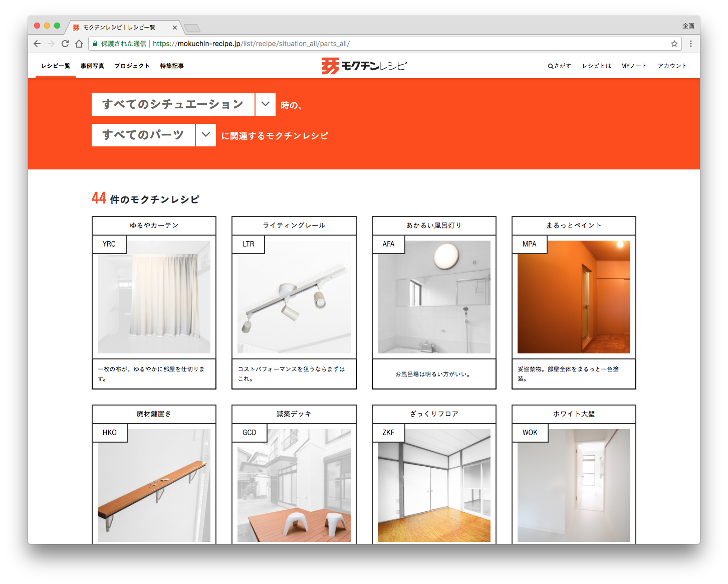This screenshot has height=584, width=728.
Task: Go to 特集記事 section
Action: pyautogui.click(x=172, y=66)
